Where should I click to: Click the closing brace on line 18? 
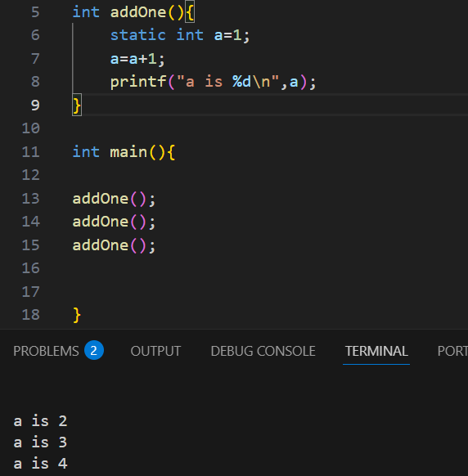point(77,315)
